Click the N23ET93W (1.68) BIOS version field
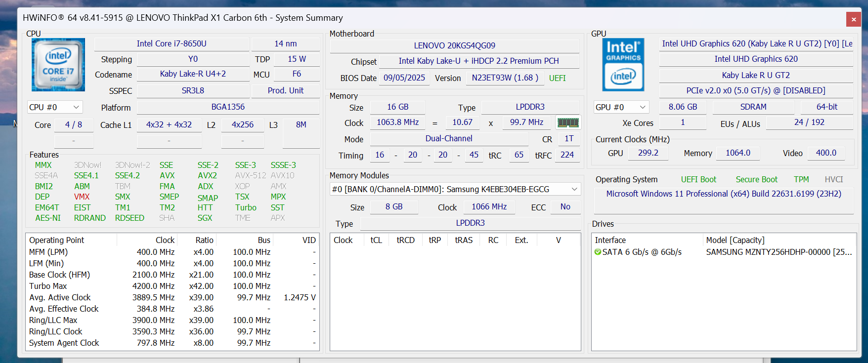Viewport: 868px width, 363px height. point(505,78)
